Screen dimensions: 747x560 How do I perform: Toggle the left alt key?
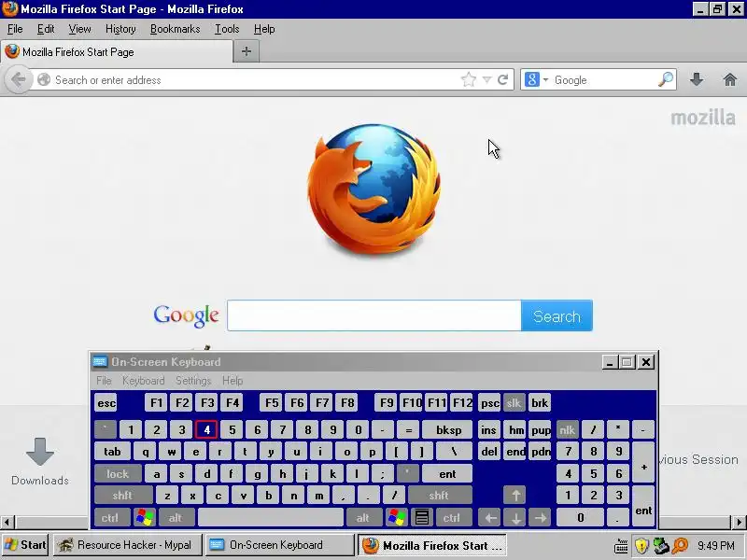point(176,518)
